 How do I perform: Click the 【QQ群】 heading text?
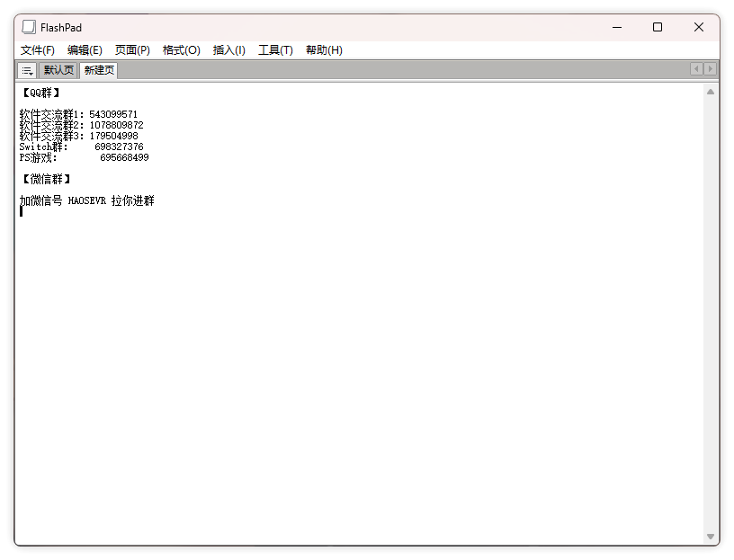tap(40, 93)
